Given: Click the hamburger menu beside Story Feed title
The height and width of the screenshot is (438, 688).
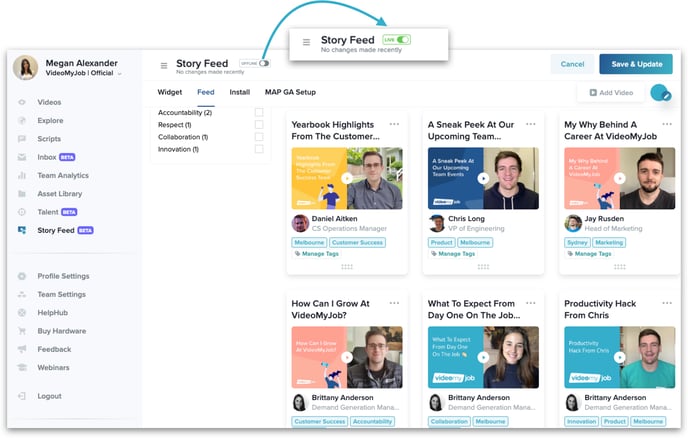Looking at the screenshot, I should click(x=164, y=66).
